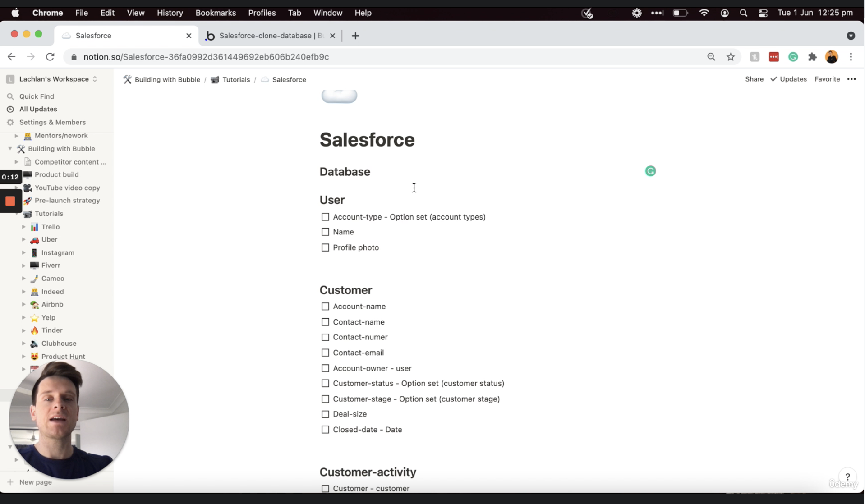Check the Deal-size checkbox
The width and height of the screenshot is (865, 504).
[325, 414]
